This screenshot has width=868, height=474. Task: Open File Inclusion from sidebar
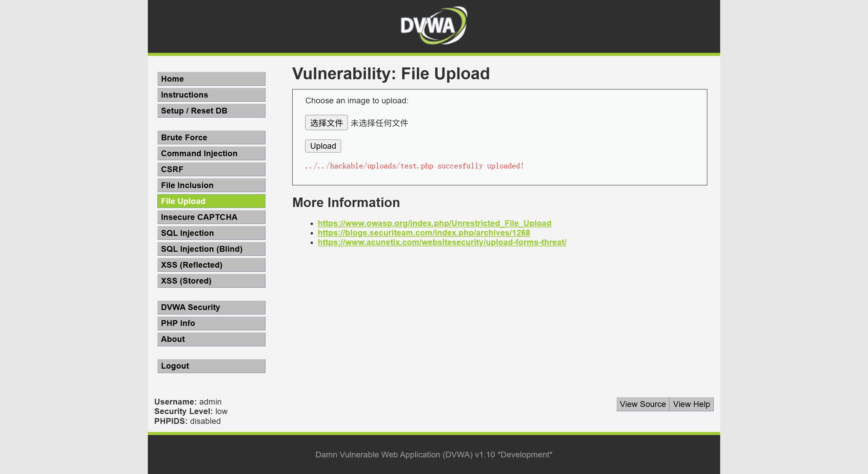211,185
